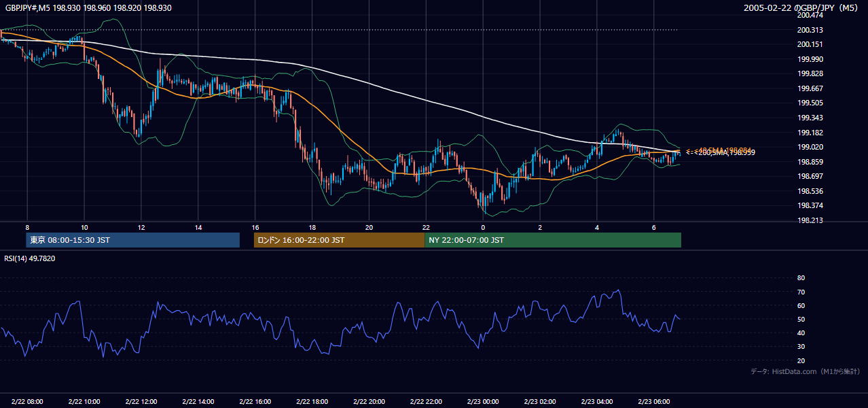Click the 2/23 04:00 time axis label
Viewport: 868px width, 408px height.
tap(598, 402)
